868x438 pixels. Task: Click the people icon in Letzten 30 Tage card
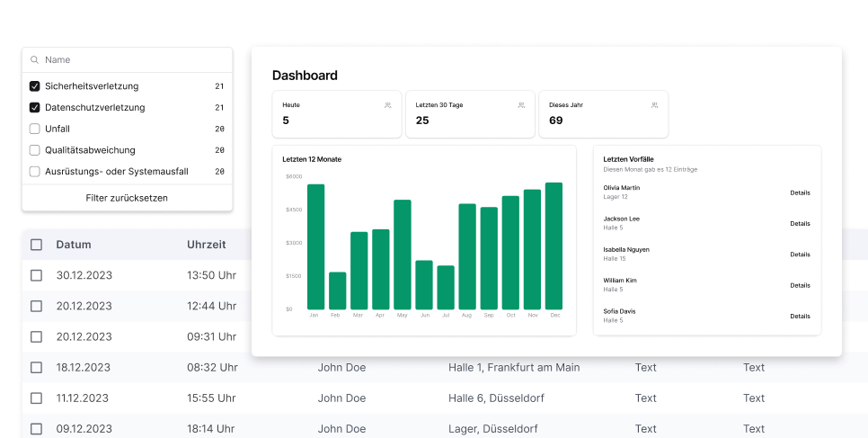pyautogui.click(x=521, y=105)
